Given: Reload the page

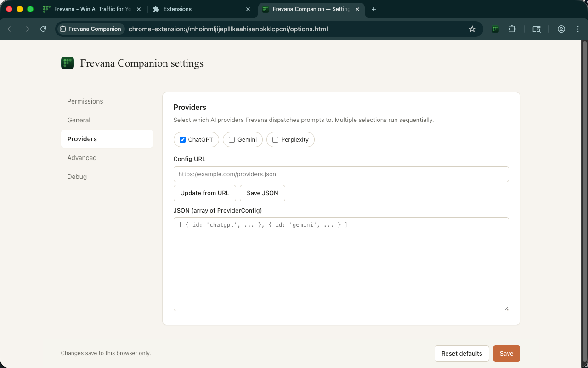Looking at the screenshot, I should 43,29.
